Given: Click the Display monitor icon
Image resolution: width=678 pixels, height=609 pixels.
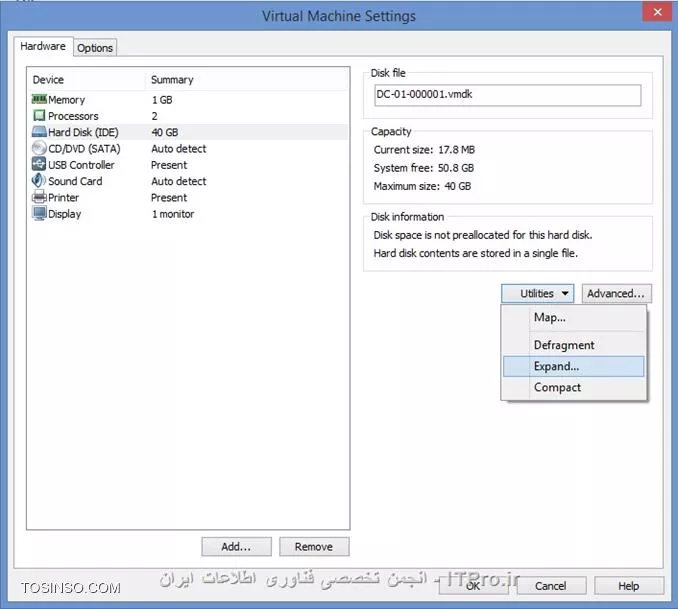Looking at the screenshot, I should click(39, 213).
